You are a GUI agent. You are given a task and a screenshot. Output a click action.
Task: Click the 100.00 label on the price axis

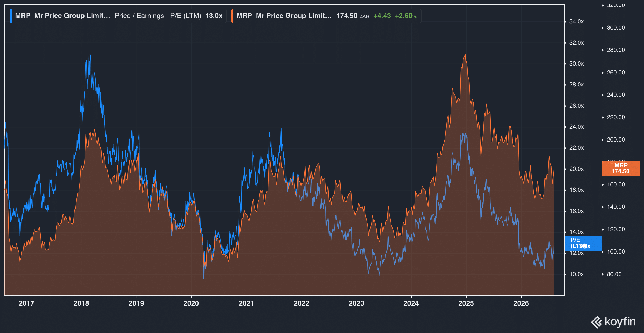[616, 252]
